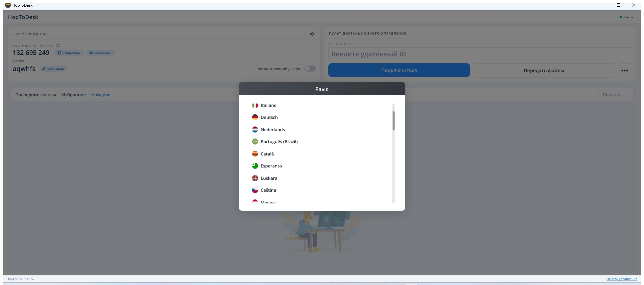Image resolution: width=644 pixels, height=285 pixels.
Task: Choose Nederlands from the language list
Action: point(273,130)
